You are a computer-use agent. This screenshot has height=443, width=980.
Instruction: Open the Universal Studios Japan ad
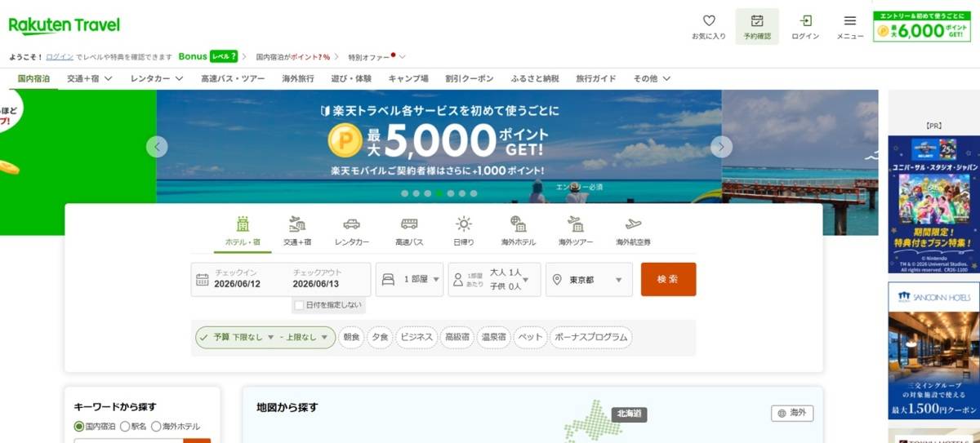click(933, 204)
